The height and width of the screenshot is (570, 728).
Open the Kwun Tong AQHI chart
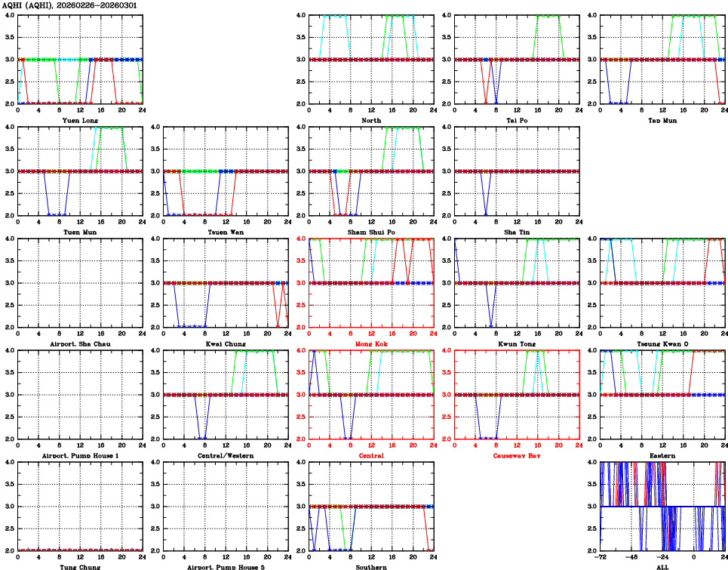pyautogui.click(x=517, y=283)
